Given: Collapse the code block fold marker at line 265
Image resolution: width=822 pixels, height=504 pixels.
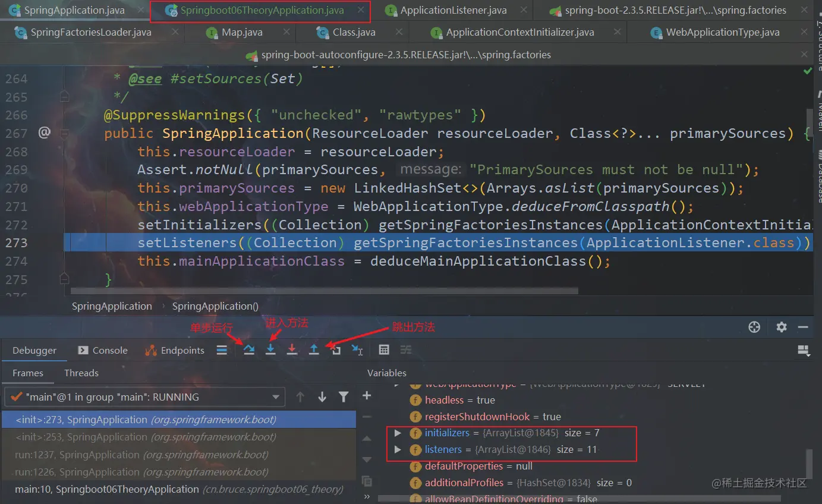Looking at the screenshot, I should pos(64,96).
